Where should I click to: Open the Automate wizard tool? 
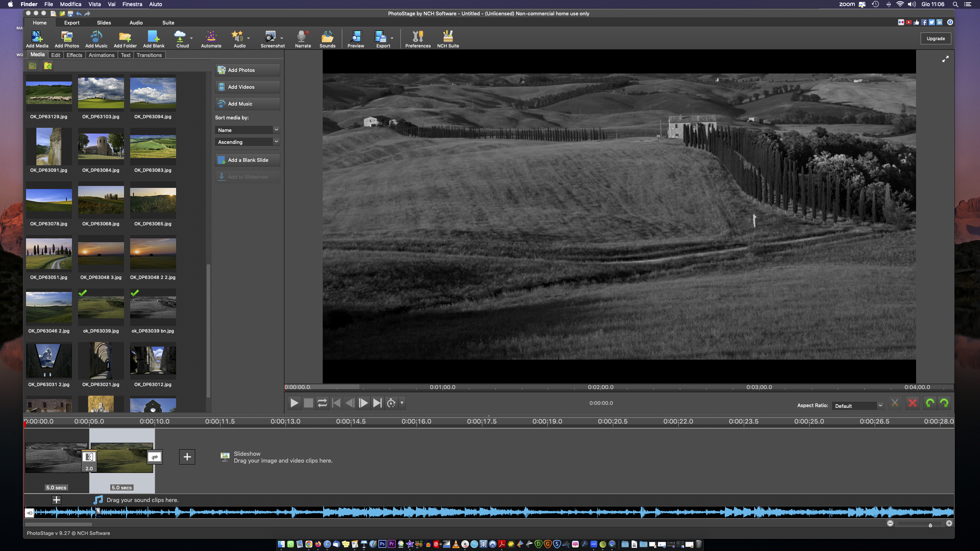click(211, 39)
